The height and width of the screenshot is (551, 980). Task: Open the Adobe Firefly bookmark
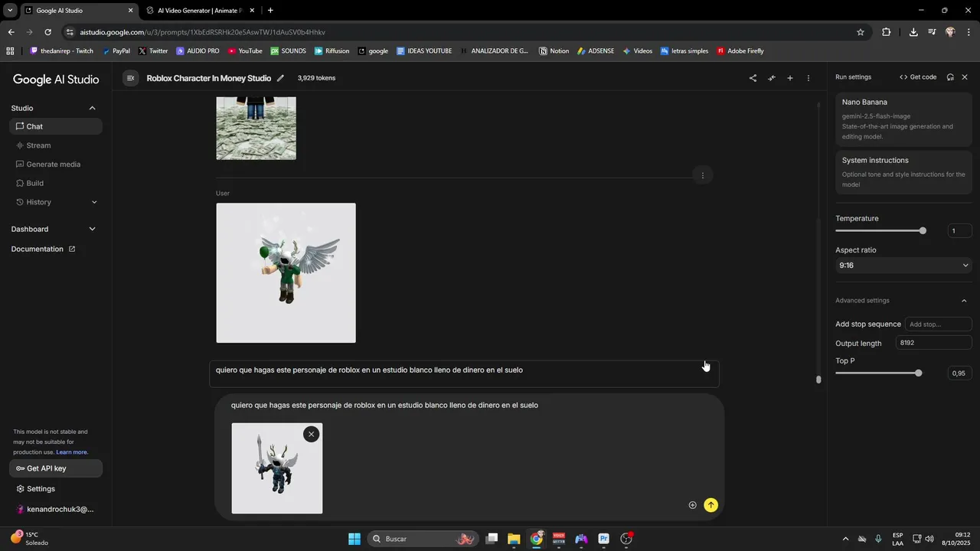pos(740,51)
